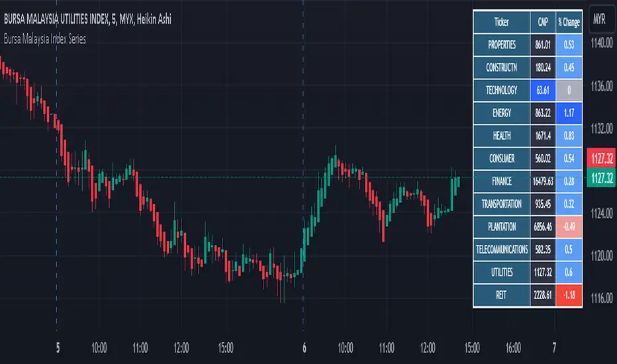
Task: Click the 0.45 percent change cell
Action: tap(569, 68)
